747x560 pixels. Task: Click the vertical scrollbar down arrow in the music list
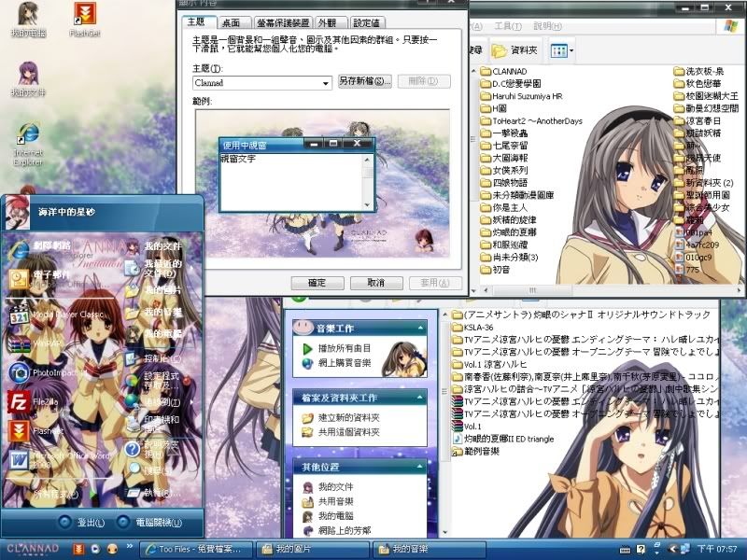pos(445,532)
